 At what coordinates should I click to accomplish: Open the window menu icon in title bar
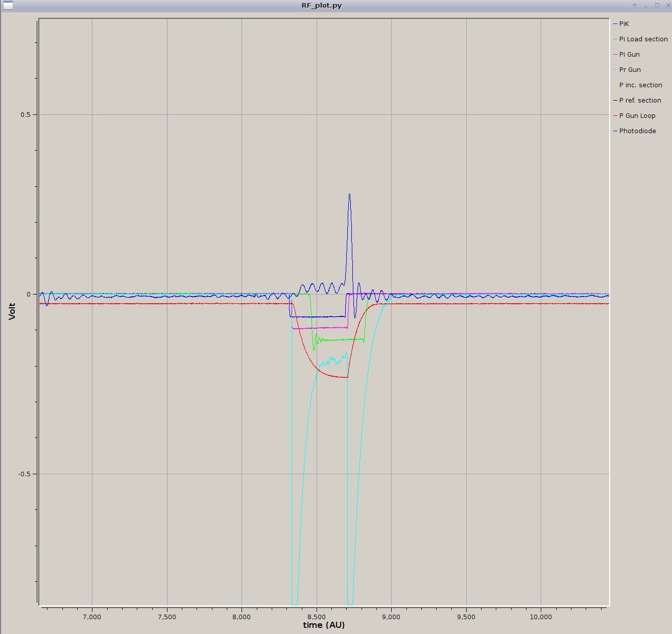click(8, 6)
